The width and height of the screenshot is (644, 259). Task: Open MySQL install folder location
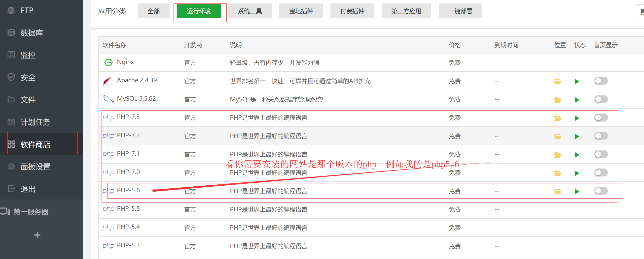coord(558,100)
